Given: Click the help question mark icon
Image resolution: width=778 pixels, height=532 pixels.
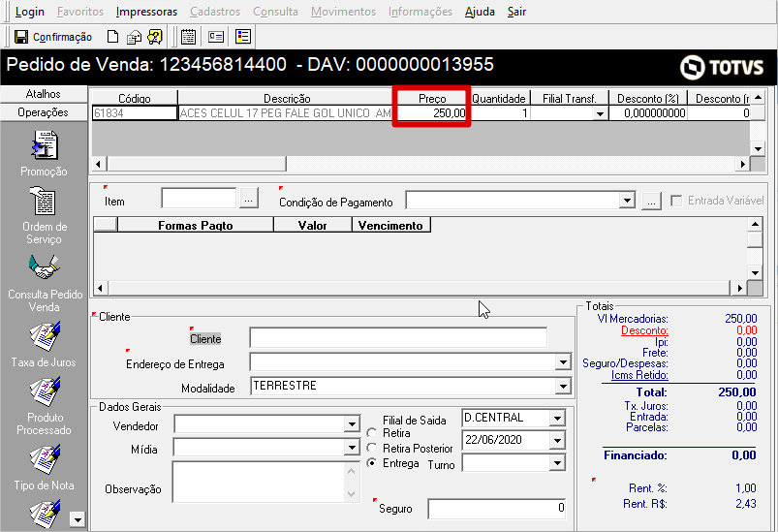Looking at the screenshot, I should [155, 37].
